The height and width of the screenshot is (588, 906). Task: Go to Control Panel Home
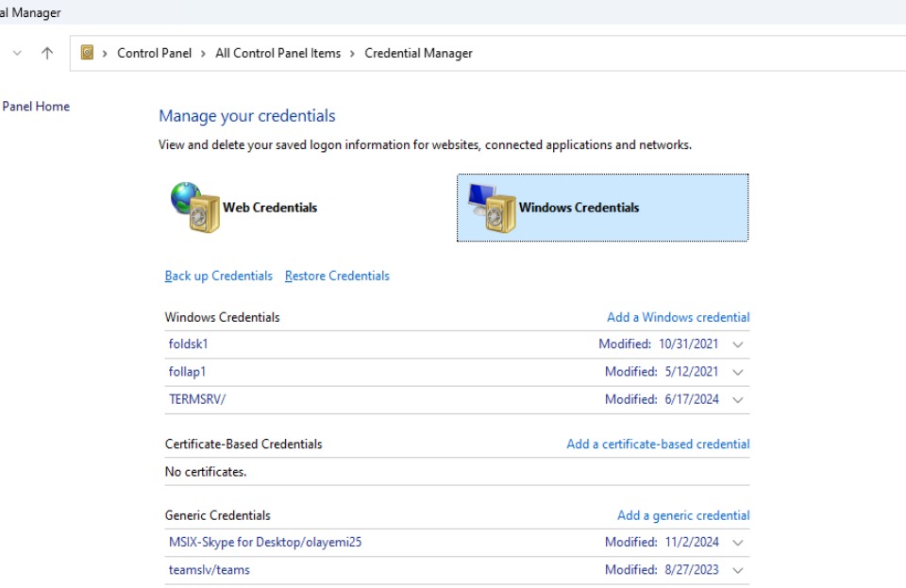[x=35, y=106]
